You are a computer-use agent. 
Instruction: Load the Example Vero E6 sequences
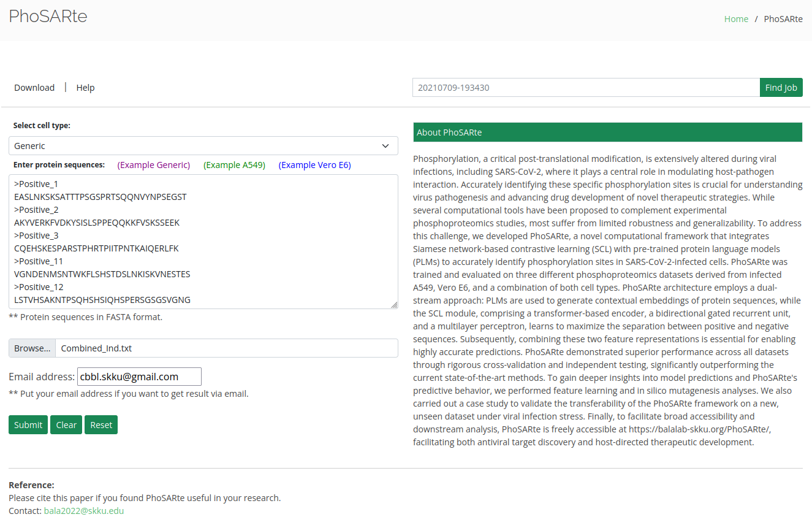[x=314, y=165]
